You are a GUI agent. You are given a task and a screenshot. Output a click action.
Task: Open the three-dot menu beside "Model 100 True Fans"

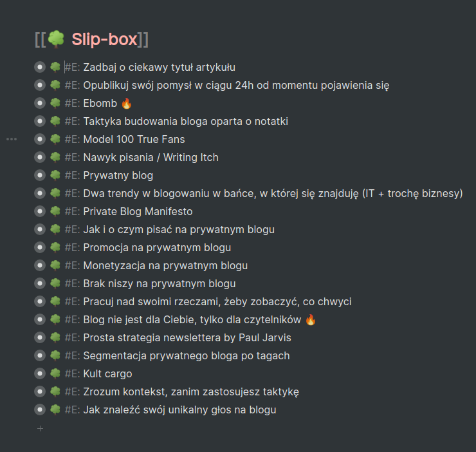[12, 139]
